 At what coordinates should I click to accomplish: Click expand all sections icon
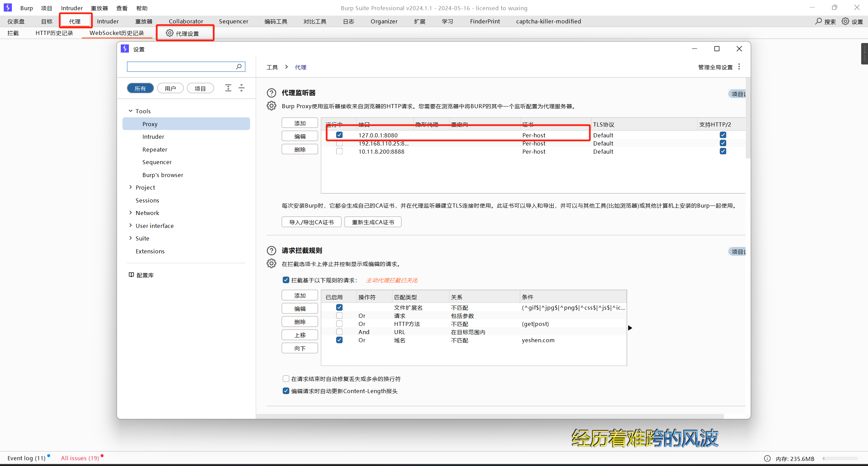click(x=228, y=88)
